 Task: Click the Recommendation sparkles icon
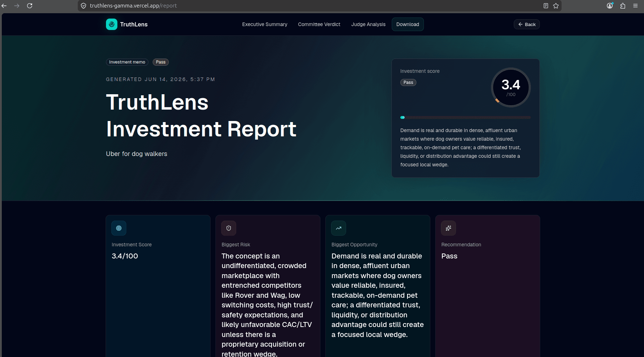448,228
